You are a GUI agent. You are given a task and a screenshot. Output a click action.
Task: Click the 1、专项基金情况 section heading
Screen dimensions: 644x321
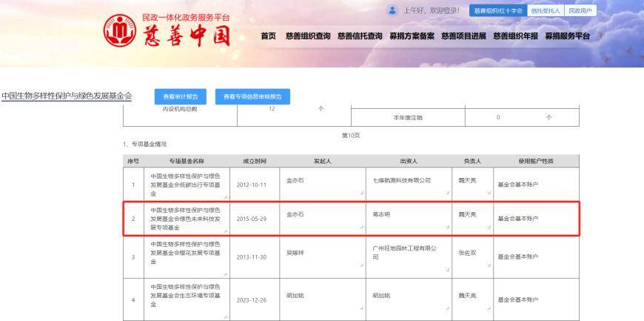click(x=144, y=145)
